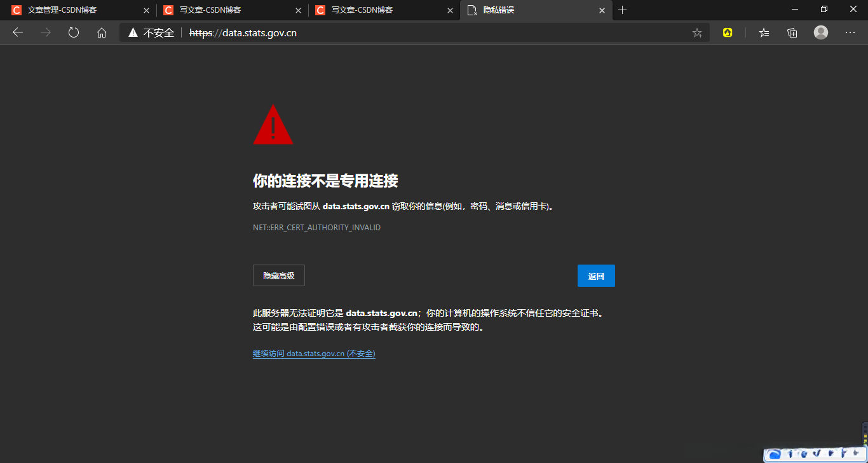Go back using the back arrow
Image resolution: width=868 pixels, height=463 pixels.
coord(17,32)
